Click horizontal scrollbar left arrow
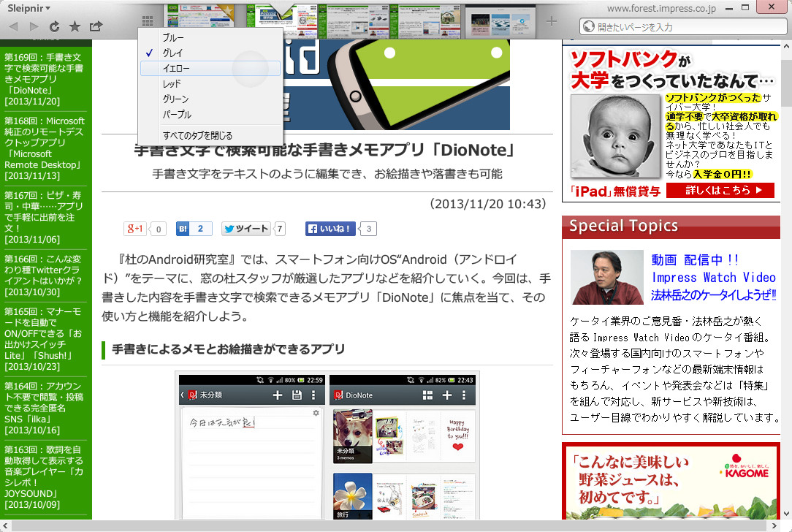This screenshot has height=532, width=792. (4, 526)
